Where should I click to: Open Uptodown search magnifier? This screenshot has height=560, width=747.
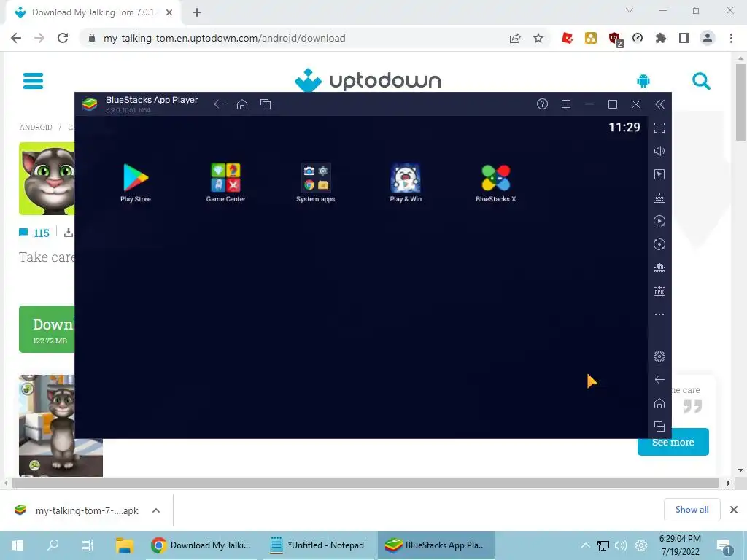[701, 81]
